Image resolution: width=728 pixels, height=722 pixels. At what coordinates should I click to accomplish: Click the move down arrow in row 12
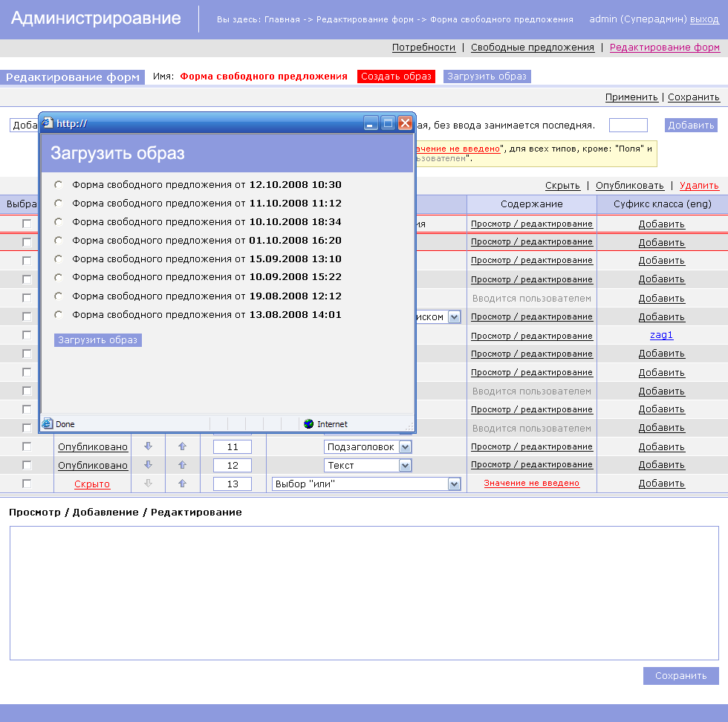click(x=148, y=465)
